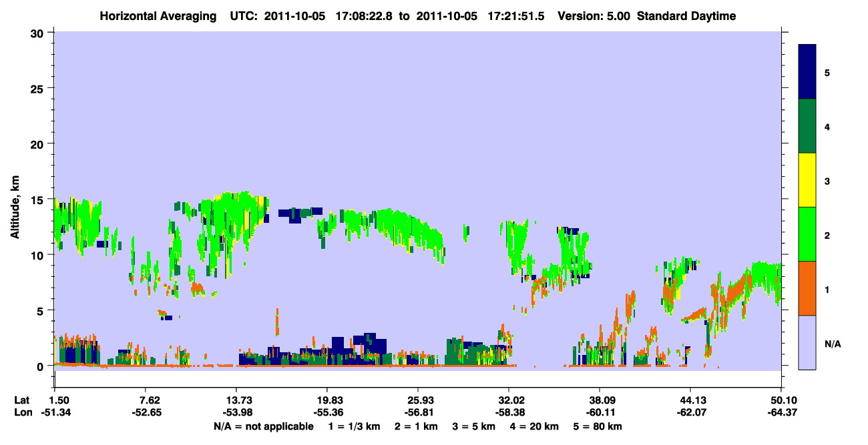Viewport: 868px width, 445px height.
Task: Click the latitude value 44.13
Action: (690, 400)
